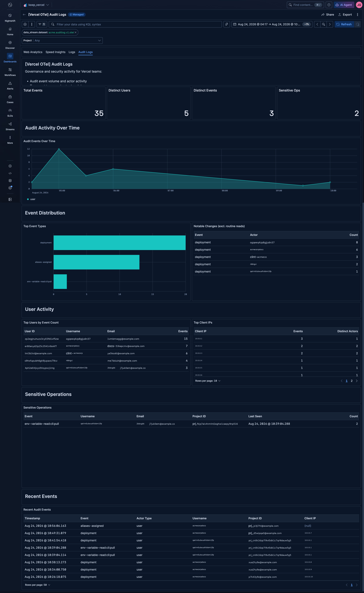The width and height of the screenshot is (364, 593).
Task: Click env-variable-read:cli:pull in Sensitive Operations
Action: pos(42,424)
